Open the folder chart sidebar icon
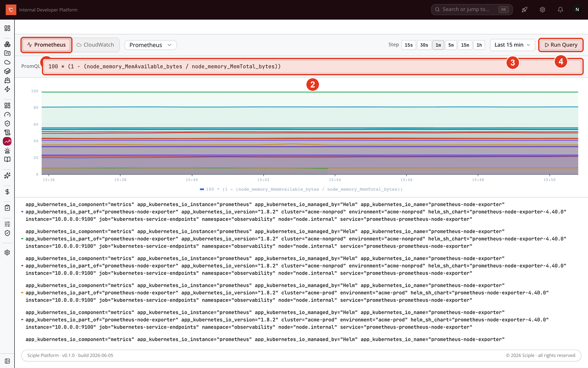588x368 pixels. (x=7, y=53)
